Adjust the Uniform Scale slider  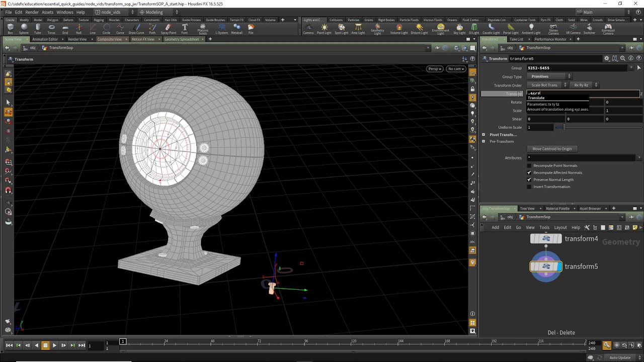(563, 128)
